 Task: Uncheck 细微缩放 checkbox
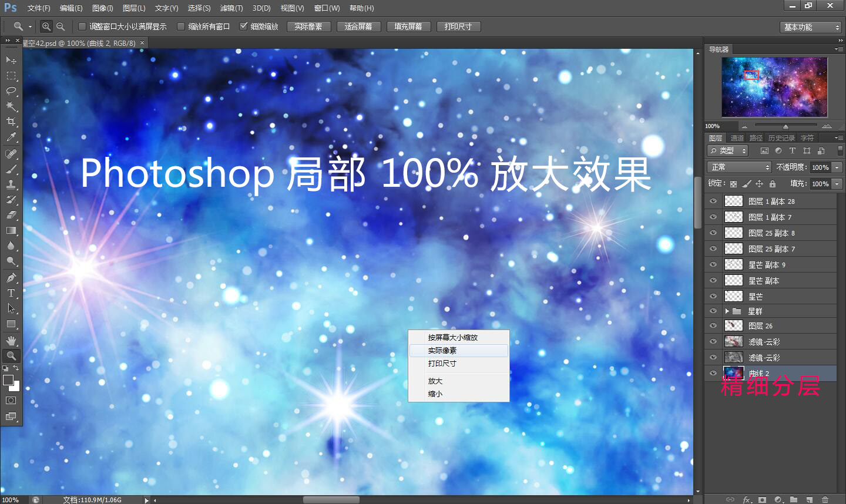(x=243, y=26)
